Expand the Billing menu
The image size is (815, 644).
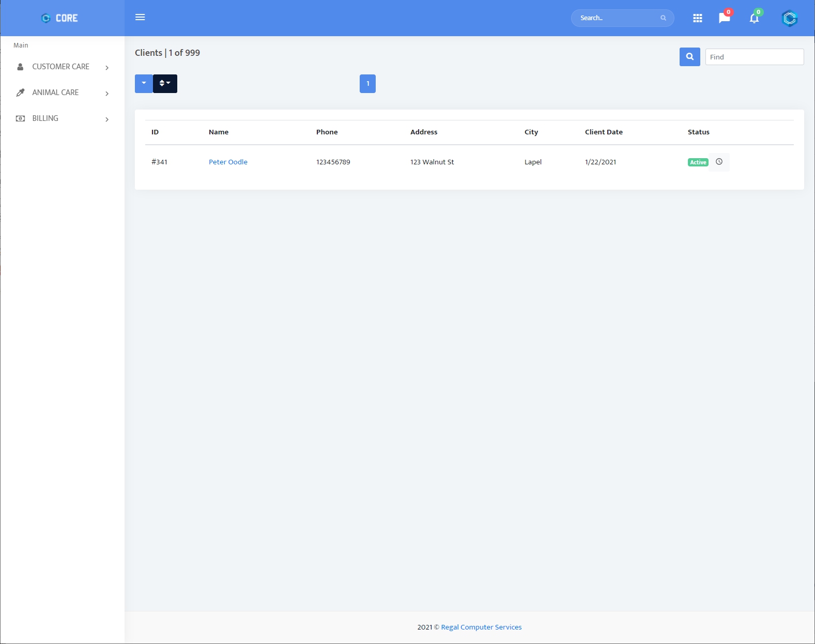tap(63, 118)
